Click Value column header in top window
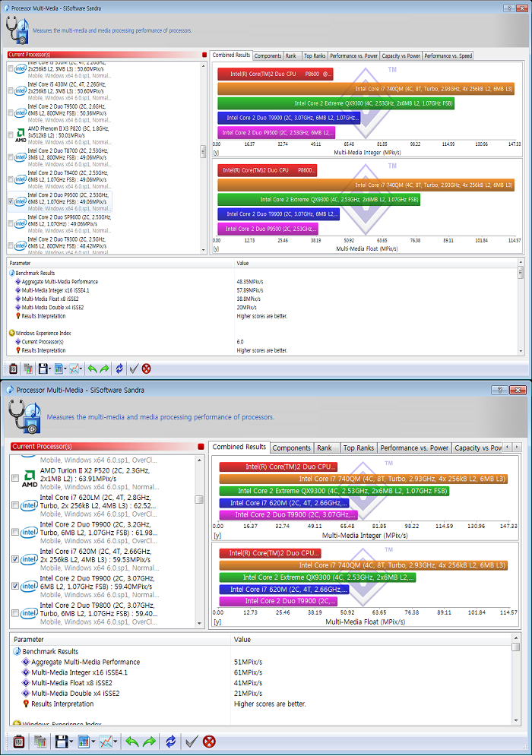 [x=376, y=263]
